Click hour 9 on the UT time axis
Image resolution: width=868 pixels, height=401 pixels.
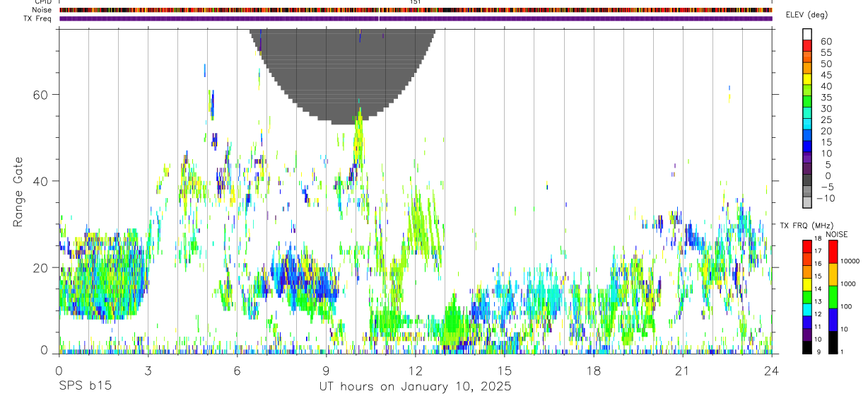point(326,371)
